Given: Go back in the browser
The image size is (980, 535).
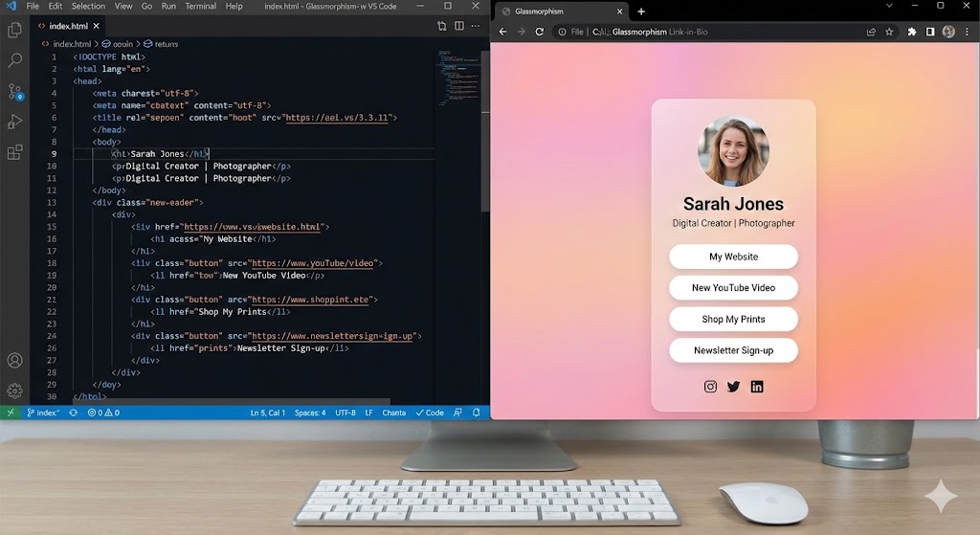Looking at the screenshot, I should [503, 32].
